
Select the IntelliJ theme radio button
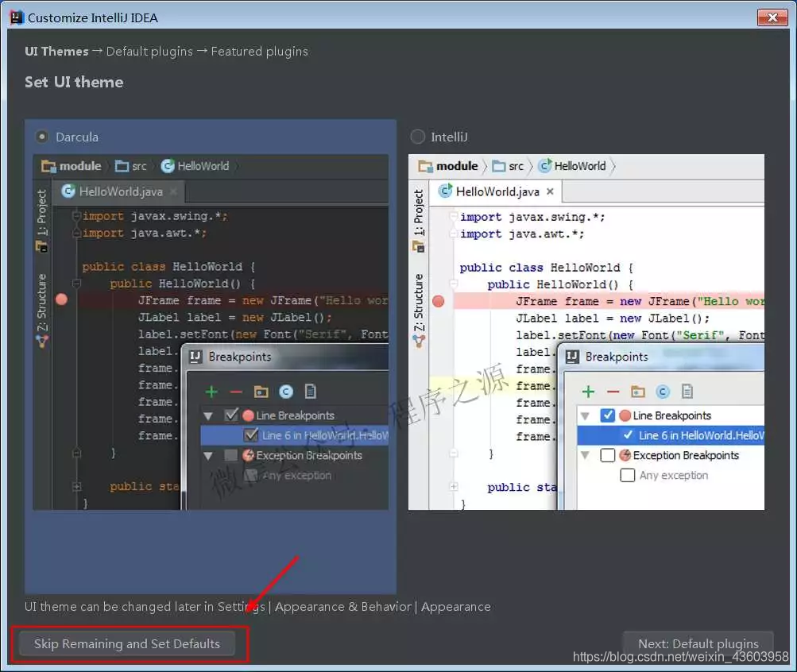(417, 137)
